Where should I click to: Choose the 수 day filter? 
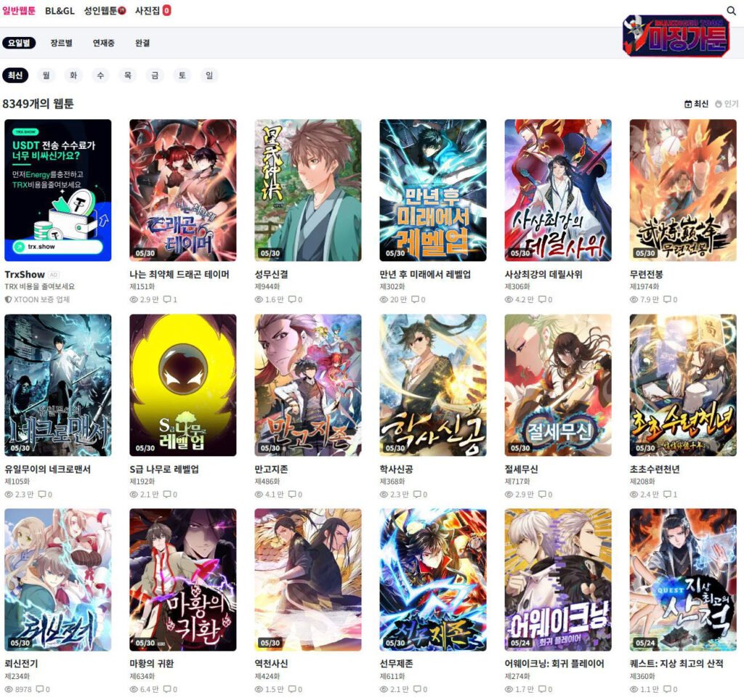(100, 75)
